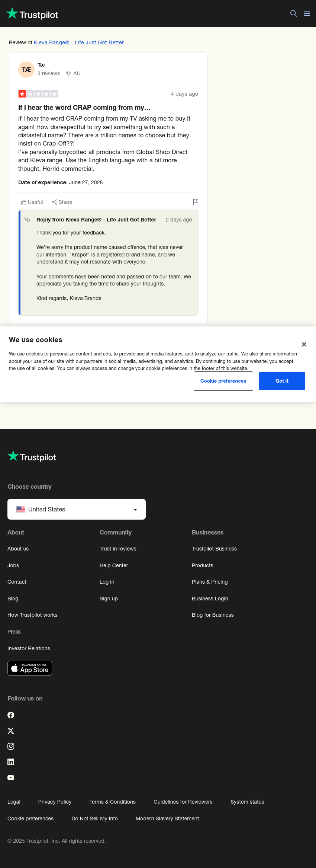This screenshot has width=316, height=868.
Task: Click reviewer name Tæ
Action: [x=41, y=65]
